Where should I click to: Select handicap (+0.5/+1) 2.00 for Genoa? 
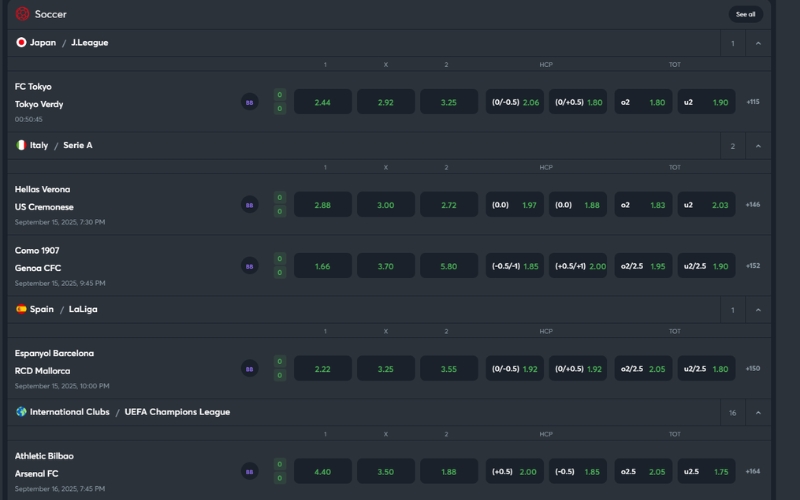coord(578,266)
